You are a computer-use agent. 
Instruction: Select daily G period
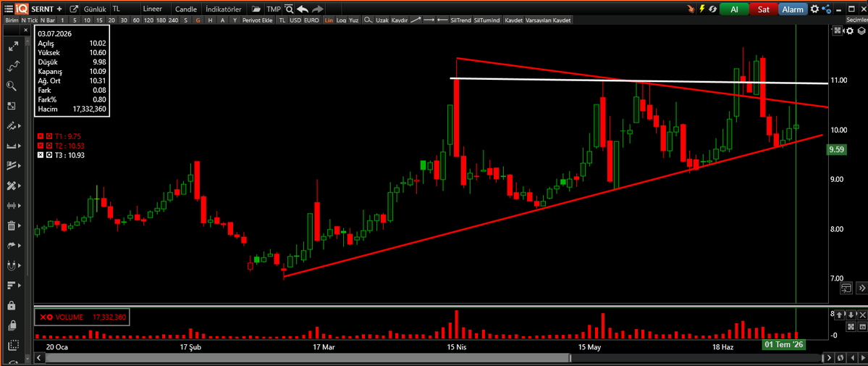pos(198,20)
